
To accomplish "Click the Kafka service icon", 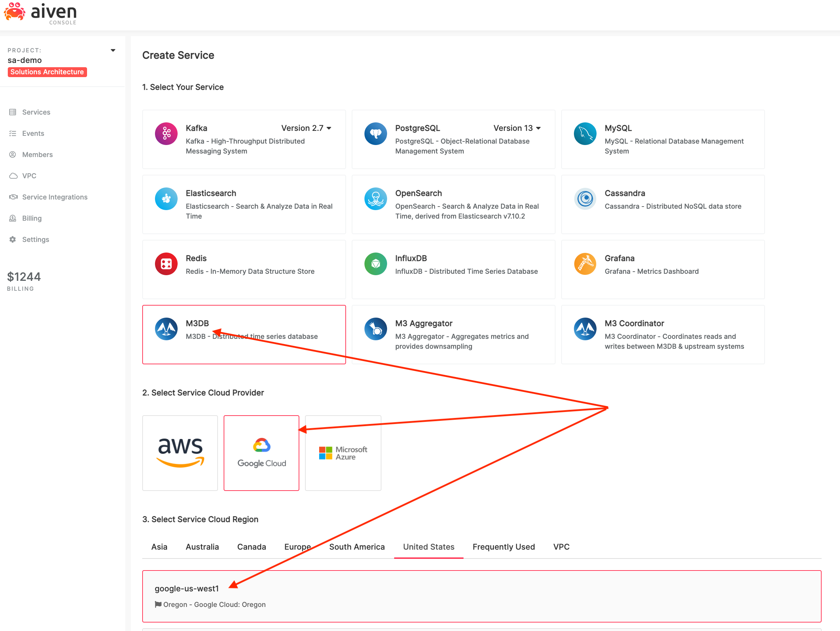I will point(166,134).
